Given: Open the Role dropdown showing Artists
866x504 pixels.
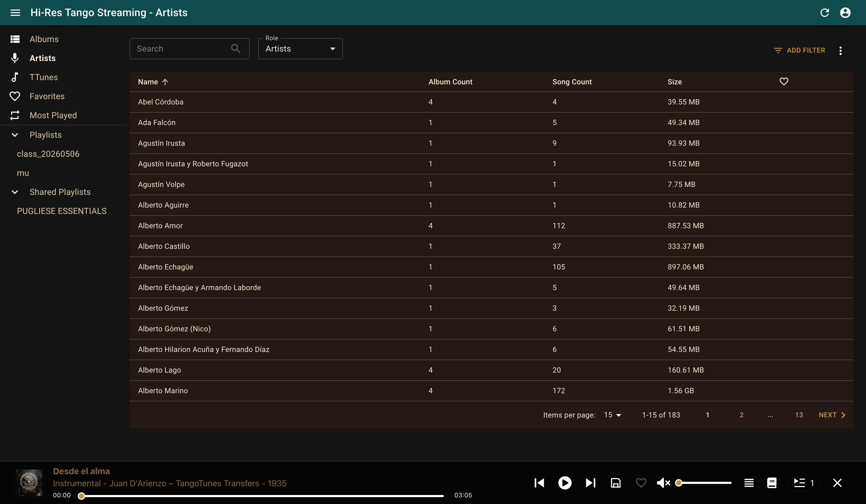Looking at the screenshot, I should [300, 49].
